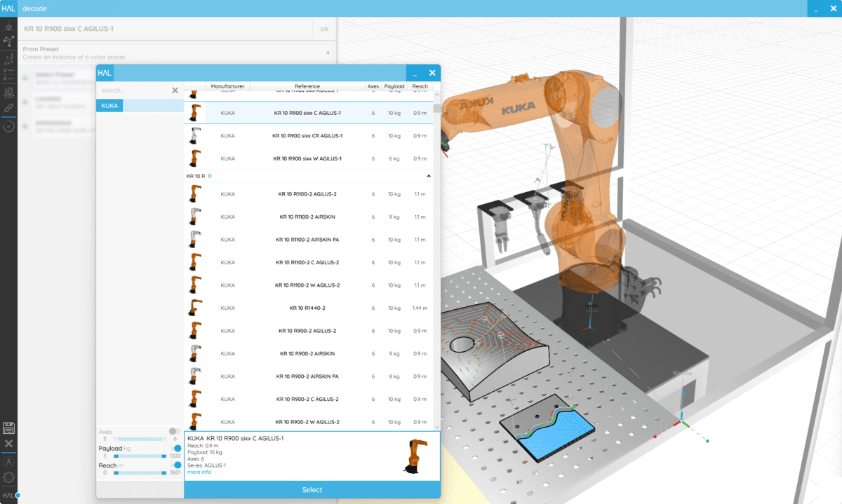The height and width of the screenshot is (504, 842).
Task: Select row KR 10 R1100-2 C AGILUS-2
Action: click(x=309, y=262)
